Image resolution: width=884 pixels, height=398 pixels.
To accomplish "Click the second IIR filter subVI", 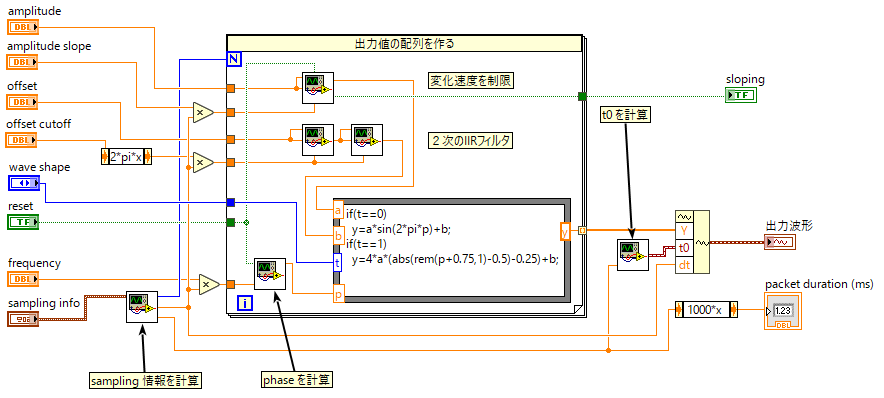I will point(367,140).
